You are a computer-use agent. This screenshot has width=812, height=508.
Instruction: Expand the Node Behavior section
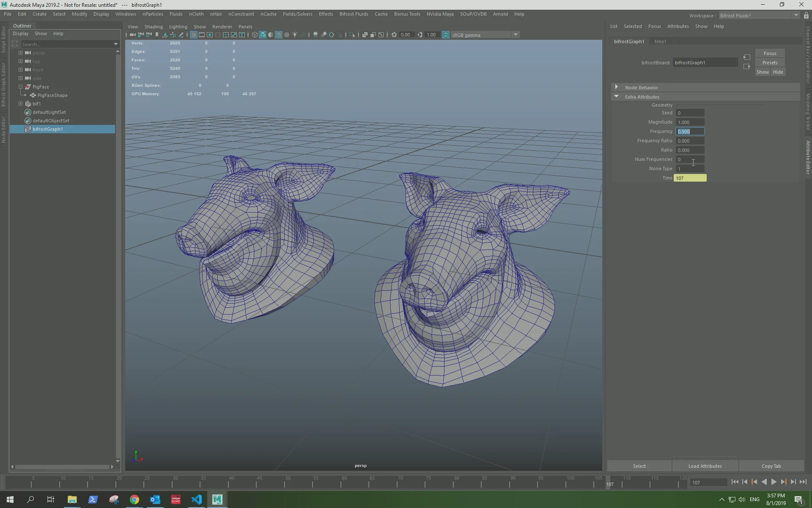[617, 87]
